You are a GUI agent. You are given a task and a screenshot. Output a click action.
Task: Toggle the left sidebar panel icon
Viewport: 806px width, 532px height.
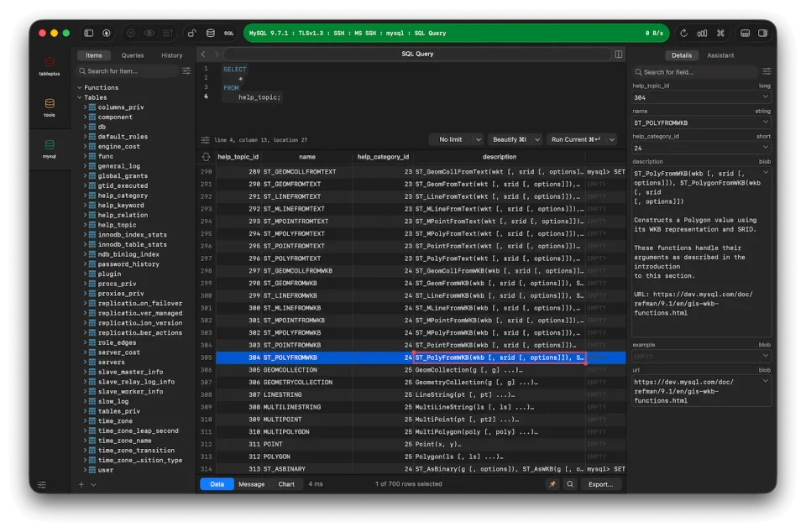click(88, 33)
